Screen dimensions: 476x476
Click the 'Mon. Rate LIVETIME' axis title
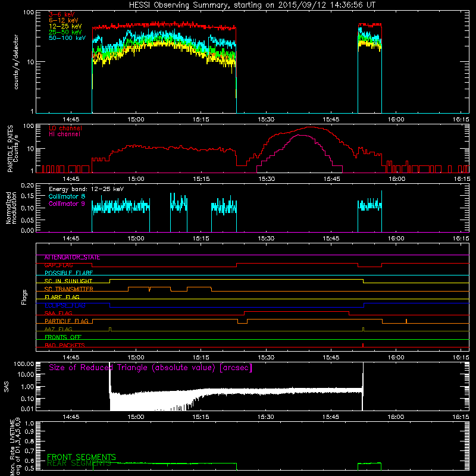[15, 447]
